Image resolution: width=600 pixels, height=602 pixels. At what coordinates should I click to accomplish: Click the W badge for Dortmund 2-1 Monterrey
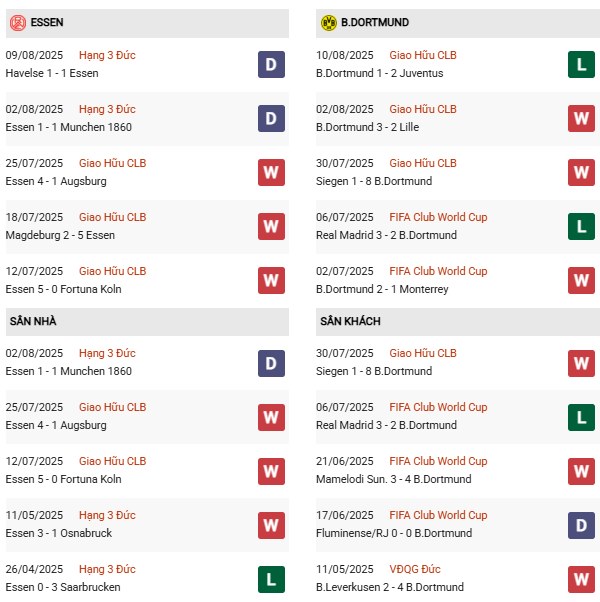pos(581,280)
